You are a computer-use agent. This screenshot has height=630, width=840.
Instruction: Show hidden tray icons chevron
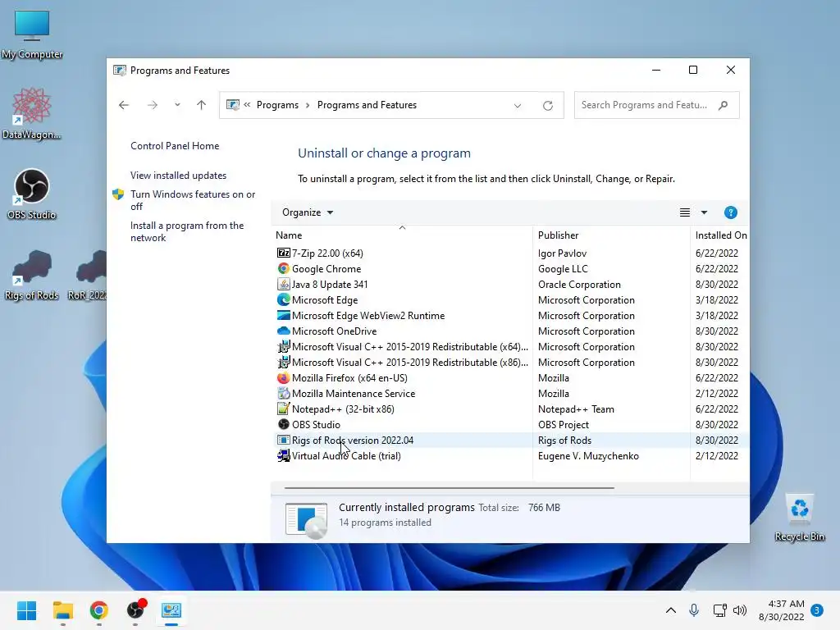671,610
